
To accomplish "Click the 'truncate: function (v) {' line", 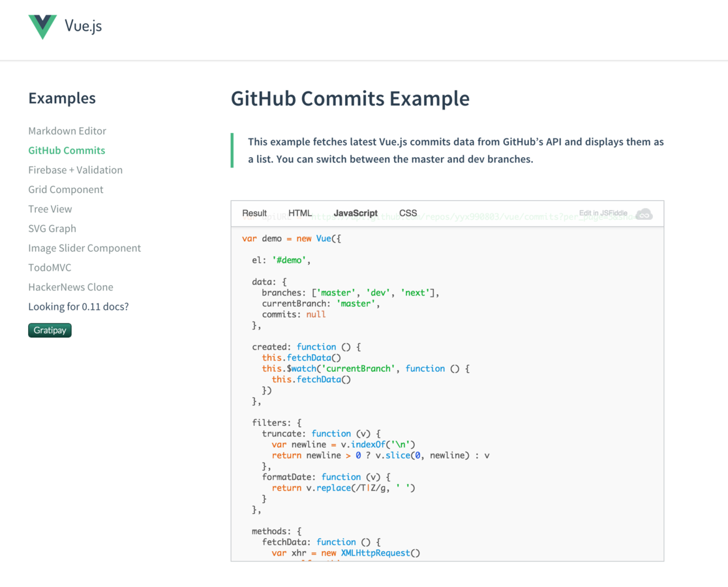I will (322, 434).
